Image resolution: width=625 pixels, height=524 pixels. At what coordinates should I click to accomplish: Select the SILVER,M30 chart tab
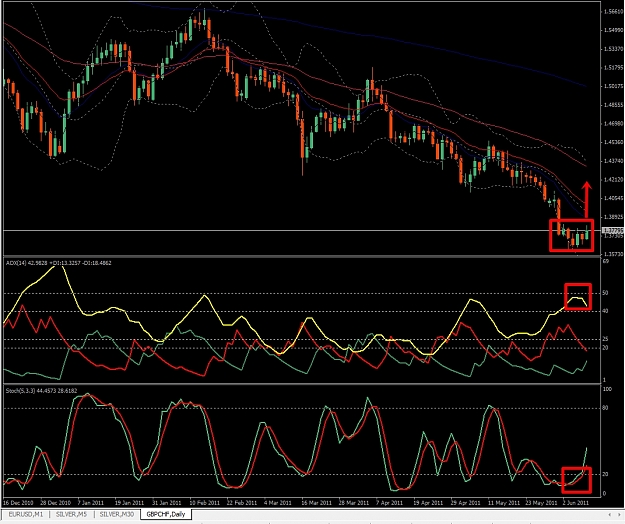click(x=117, y=514)
